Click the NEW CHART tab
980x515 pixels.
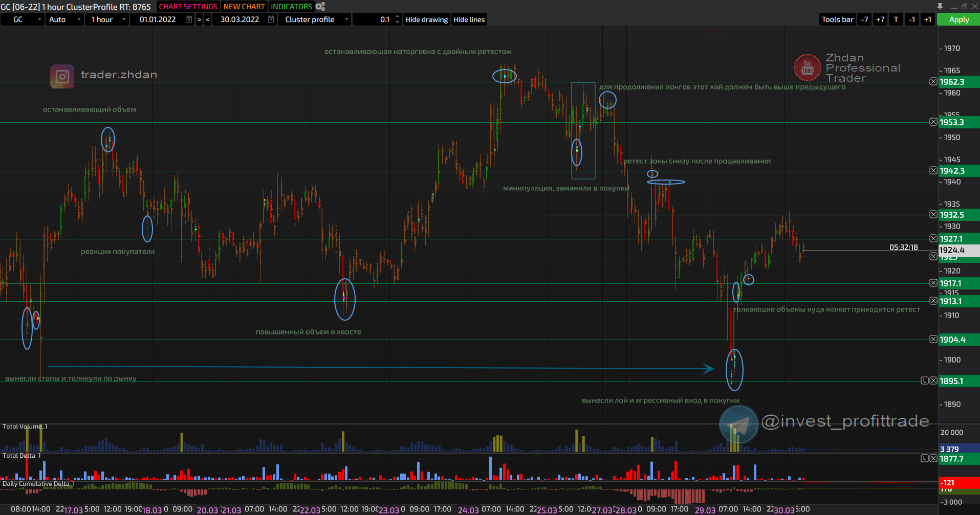tap(244, 7)
